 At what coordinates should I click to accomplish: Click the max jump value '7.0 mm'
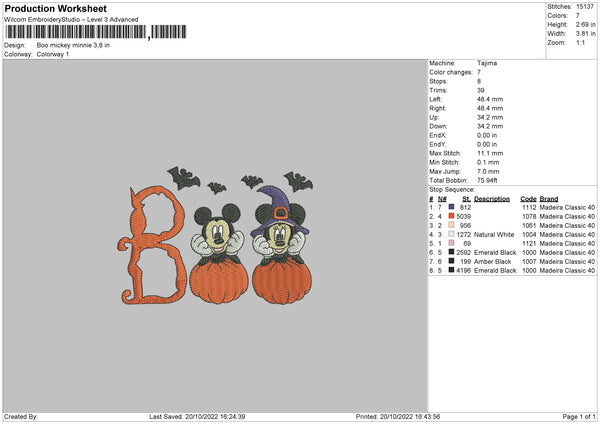(488, 171)
